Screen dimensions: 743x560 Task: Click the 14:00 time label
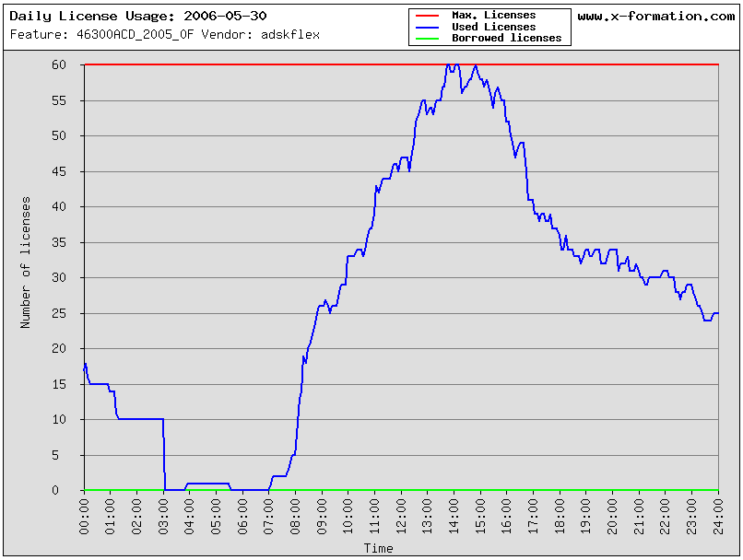click(454, 517)
